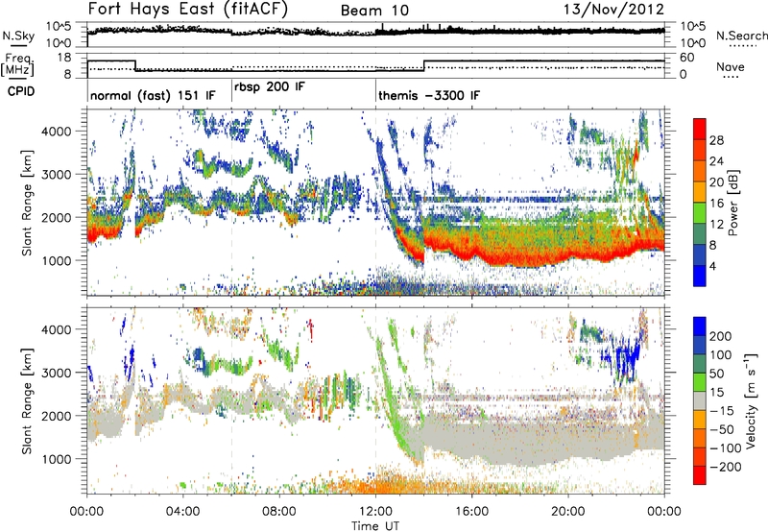Click the '-200' tick on Velocity colorbar

[726, 467]
